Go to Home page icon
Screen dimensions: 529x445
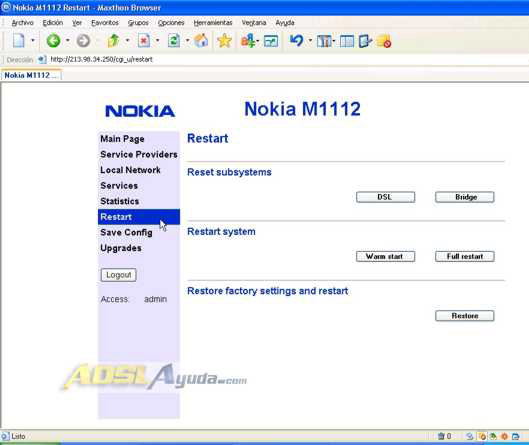(201, 41)
